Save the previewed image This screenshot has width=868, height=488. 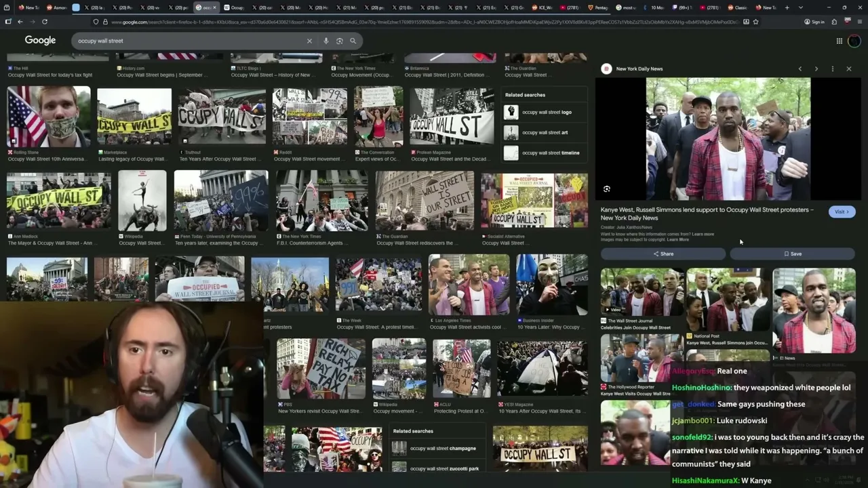(x=793, y=253)
